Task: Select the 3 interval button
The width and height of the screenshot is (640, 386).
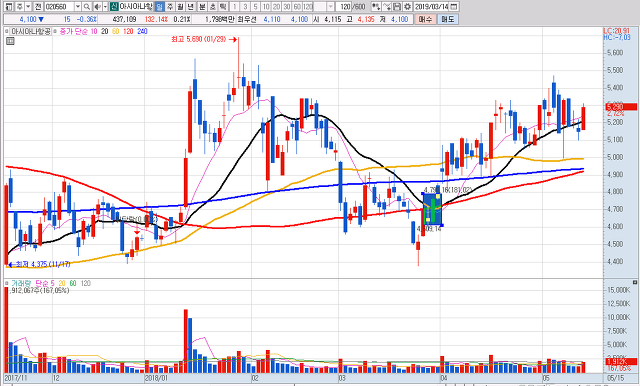Action: click(245, 7)
